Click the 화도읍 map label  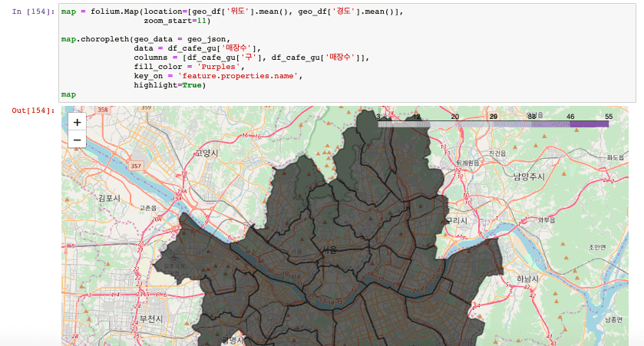616,157
